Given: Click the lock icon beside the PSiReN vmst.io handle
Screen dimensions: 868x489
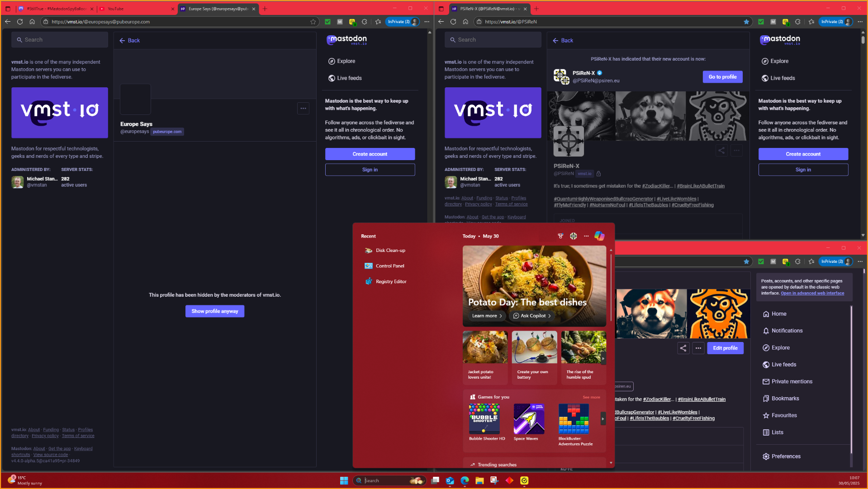Looking at the screenshot, I should 598,174.
